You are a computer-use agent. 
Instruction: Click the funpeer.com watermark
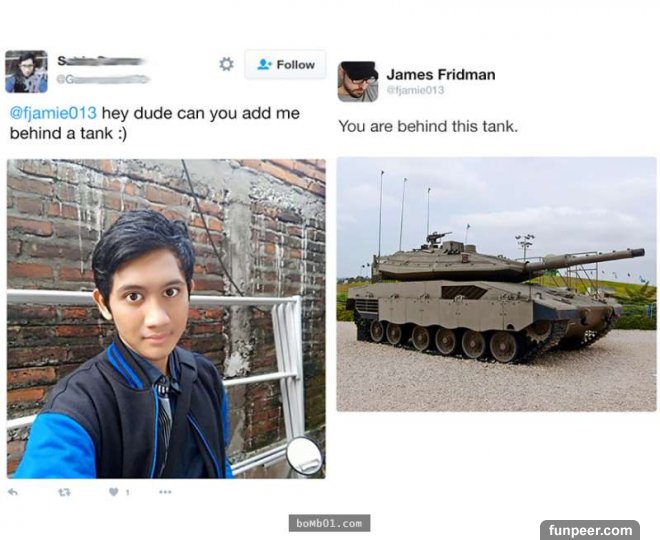(590, 529)
